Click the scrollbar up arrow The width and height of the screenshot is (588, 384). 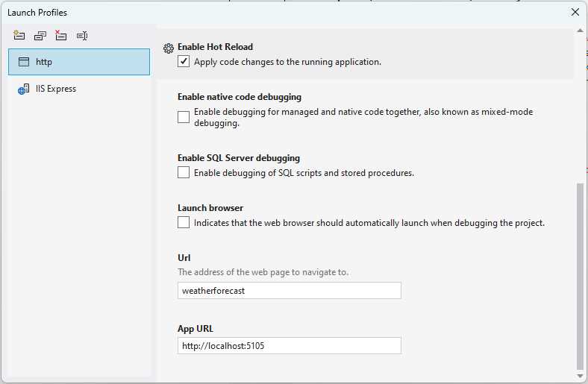coord(580,31)
